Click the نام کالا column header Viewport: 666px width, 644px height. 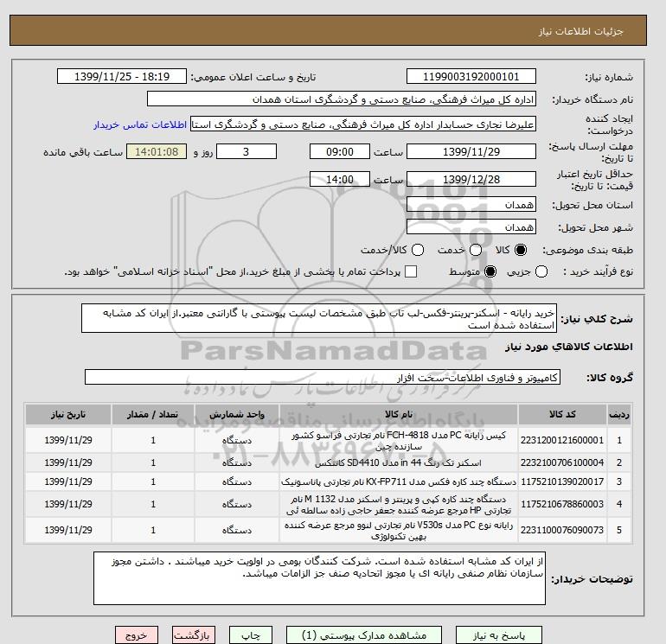pyautogui.click(x=399, y=414)
